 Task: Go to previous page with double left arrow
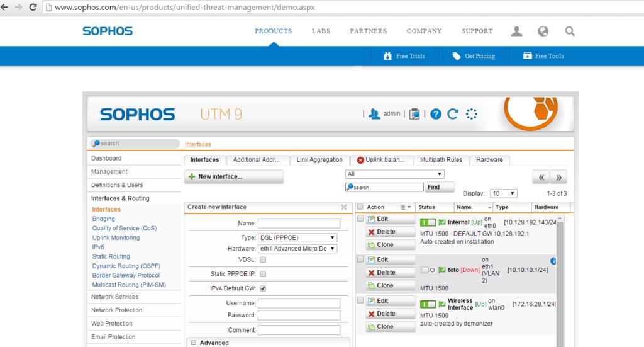541,177
